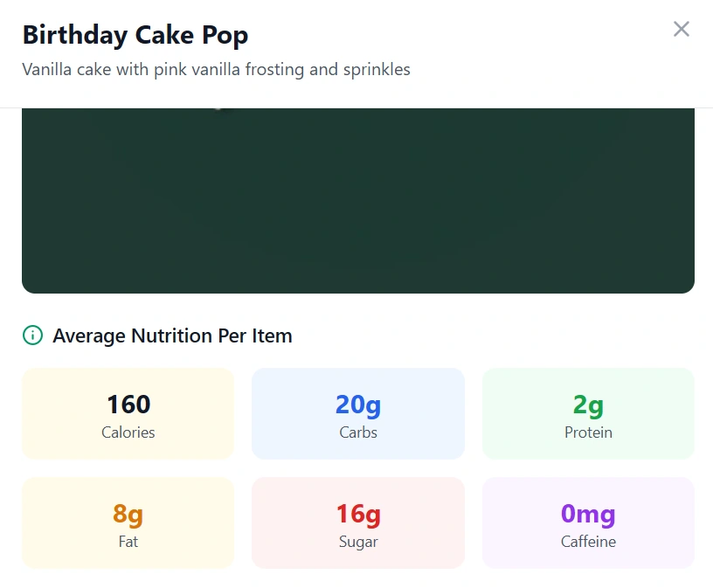The height and width of the screenshot is (588, 713).
Task: Click the Birthday Cake Pop title
Action: (x=135, y=35)
